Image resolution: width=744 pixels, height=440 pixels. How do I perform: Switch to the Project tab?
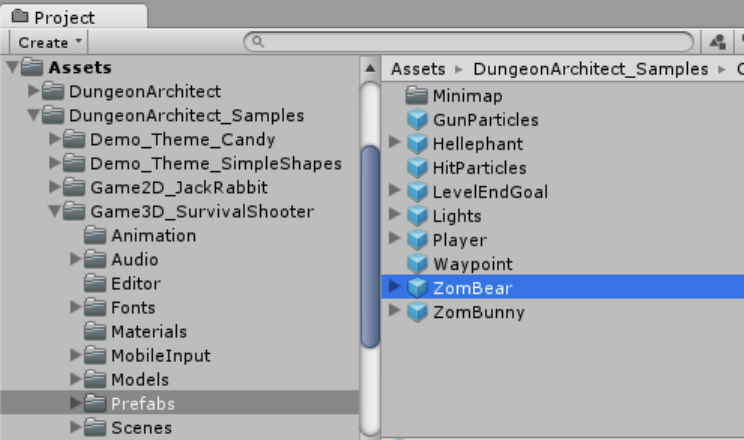point(74,16)
